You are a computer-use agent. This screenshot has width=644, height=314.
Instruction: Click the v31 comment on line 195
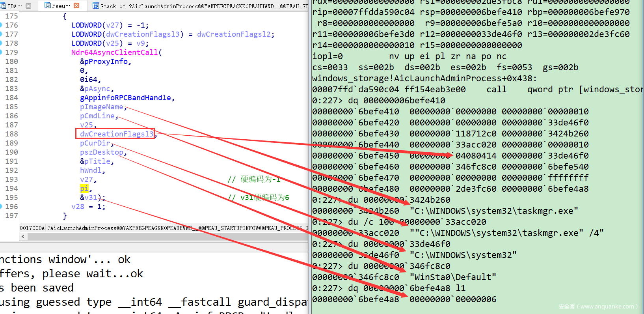[259, 197]
